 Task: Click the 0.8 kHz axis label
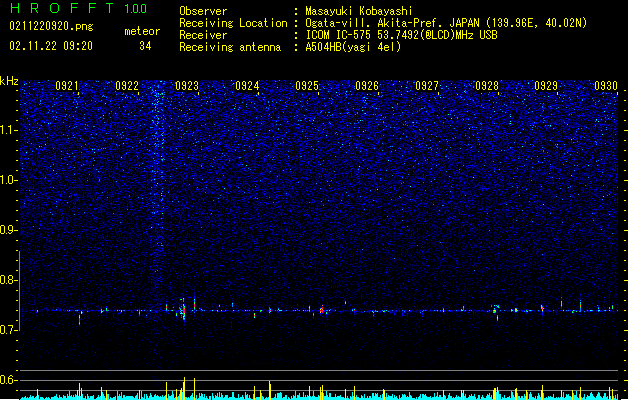[9, 280]
